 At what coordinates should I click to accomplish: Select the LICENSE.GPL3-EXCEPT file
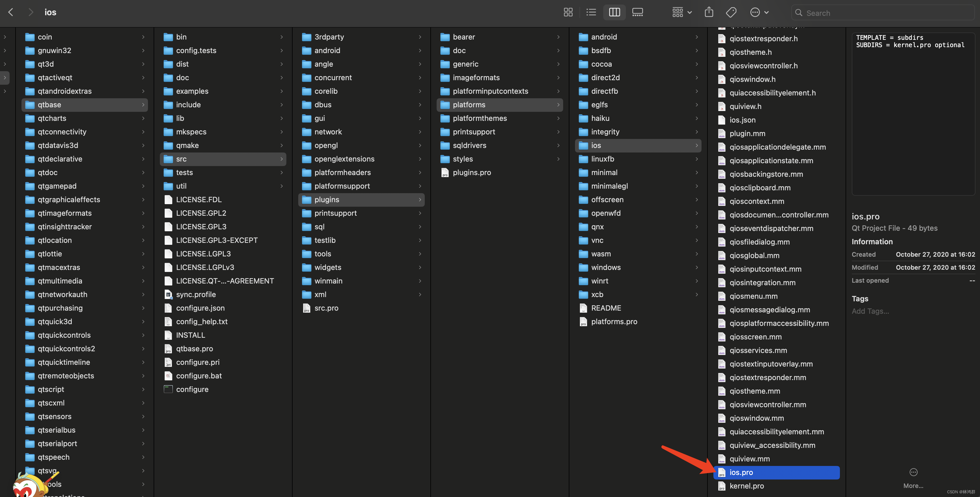click(x=223, y=240)
